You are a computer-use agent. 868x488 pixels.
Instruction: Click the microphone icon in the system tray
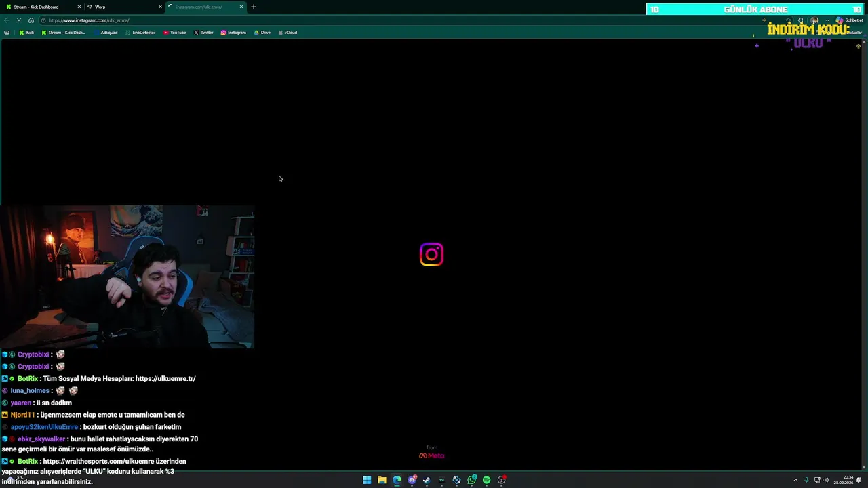pyautogui.click(x=806, y=480)
